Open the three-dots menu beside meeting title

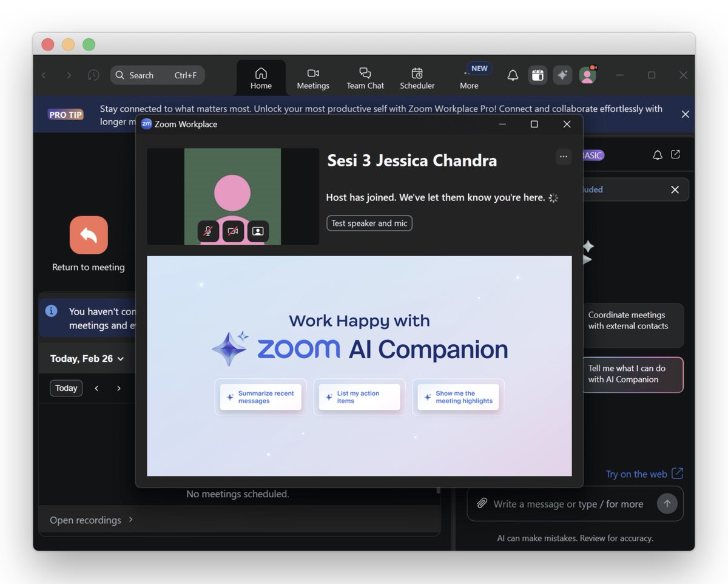click(564, 157)
